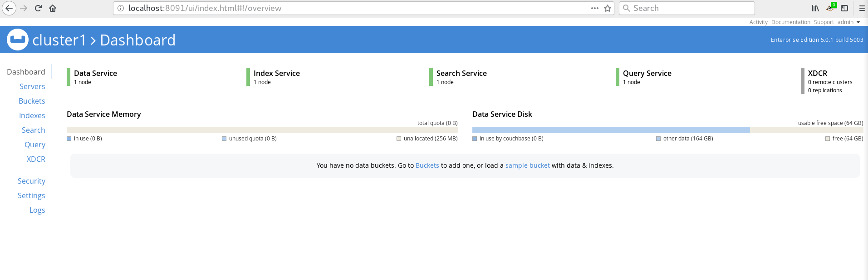Click the sample bucket link

pyautogui.click(x=527, y=165)
